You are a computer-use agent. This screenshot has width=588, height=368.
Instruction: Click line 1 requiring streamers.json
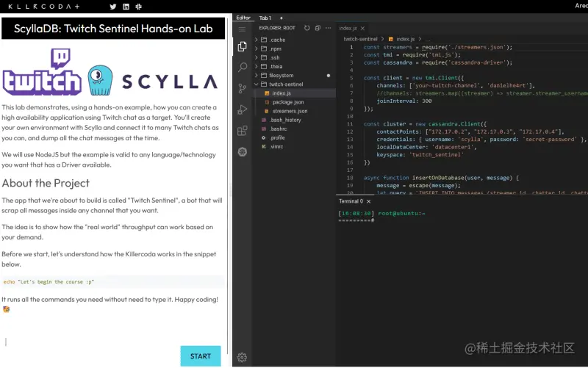437,47
